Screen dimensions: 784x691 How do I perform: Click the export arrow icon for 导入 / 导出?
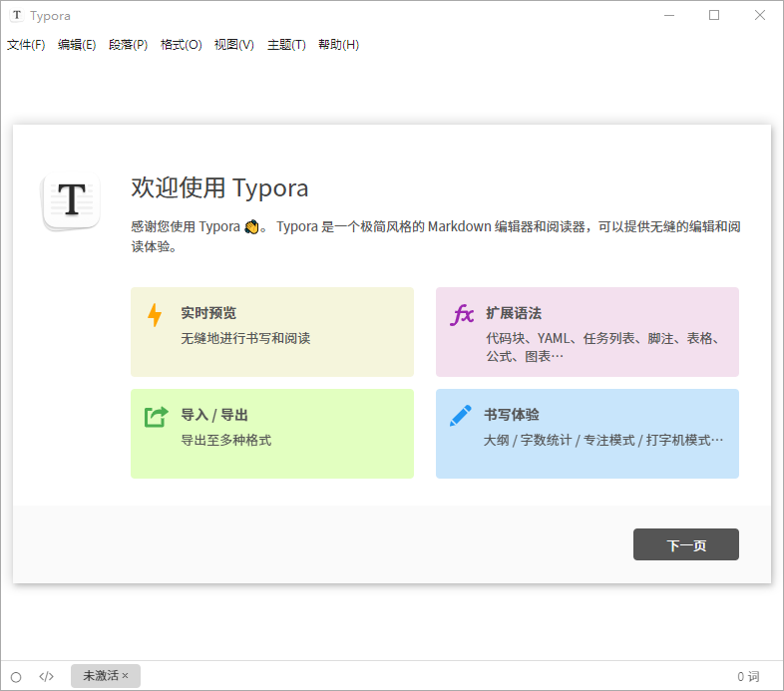point(156,417)
